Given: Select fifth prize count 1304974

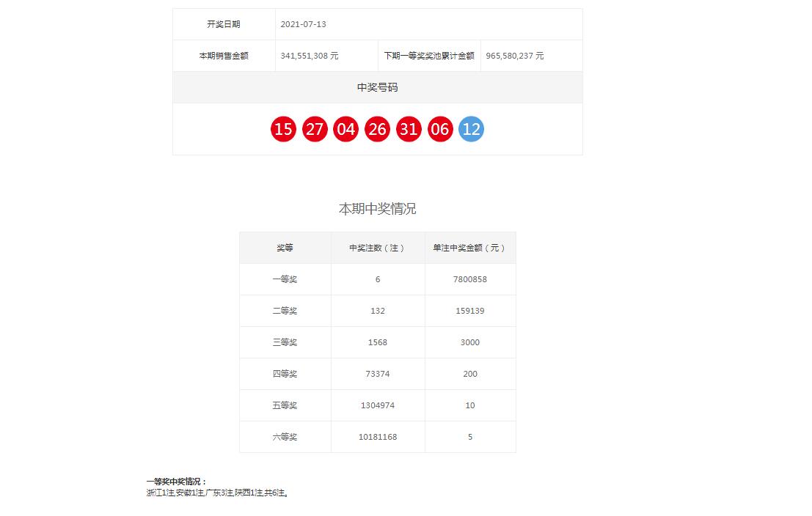Looking at the screenshot, I should point(378,406).
